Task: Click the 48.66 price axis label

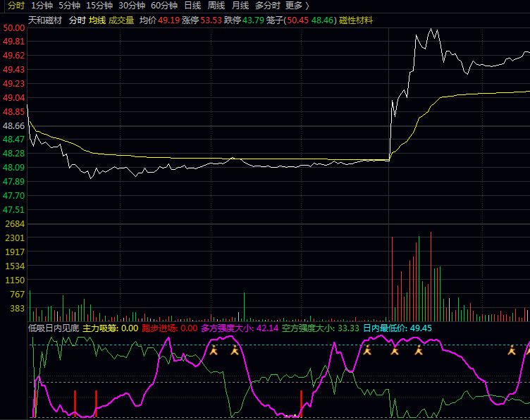Action: (x=14, y=126)
